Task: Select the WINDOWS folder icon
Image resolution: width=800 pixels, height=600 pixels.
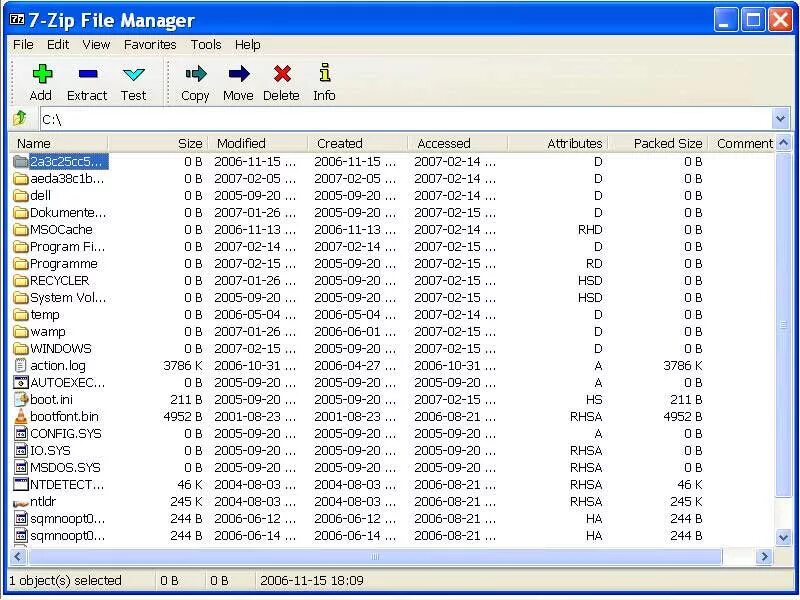Action: click(21, 348)
